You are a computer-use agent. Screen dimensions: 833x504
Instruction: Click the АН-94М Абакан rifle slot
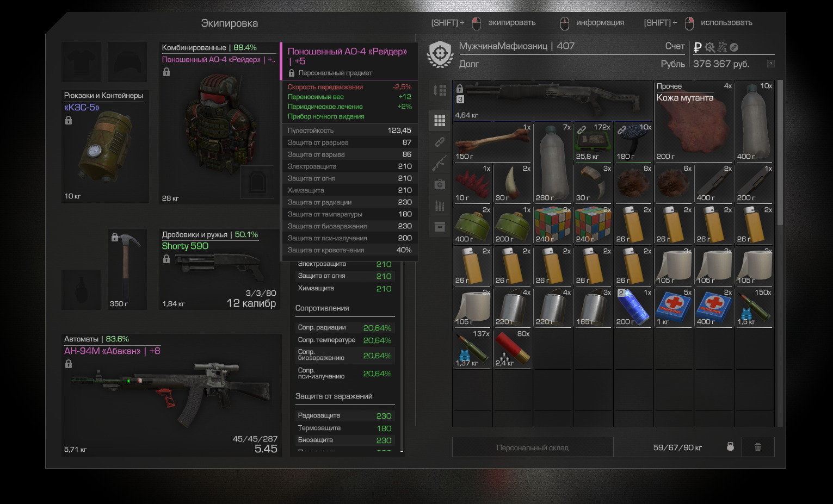tap(171, 395)
